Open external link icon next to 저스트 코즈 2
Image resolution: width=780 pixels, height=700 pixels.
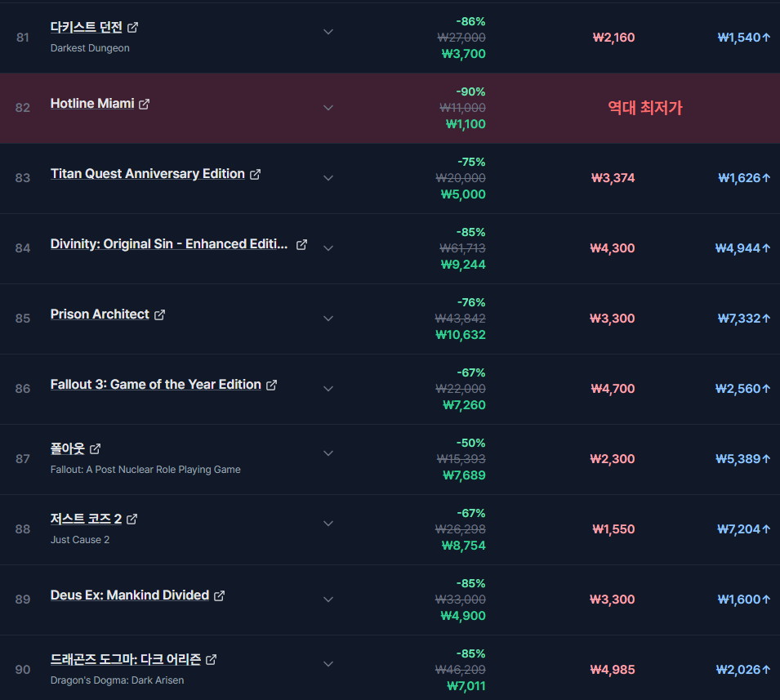click(x=132, y=519)
